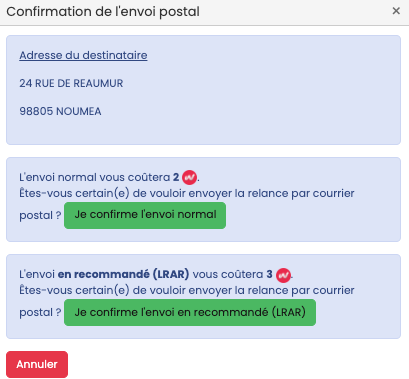Click 'postal ?' beside the LRAR confirm button
The width and height of the screenshot is (409, 379).
coord(40,312)
